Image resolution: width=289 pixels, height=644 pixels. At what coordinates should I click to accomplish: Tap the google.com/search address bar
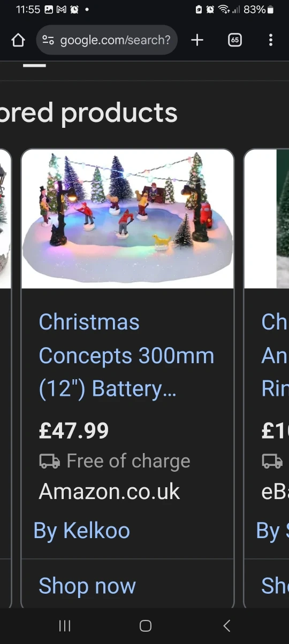pyautogui.click(x=107, y=40)
